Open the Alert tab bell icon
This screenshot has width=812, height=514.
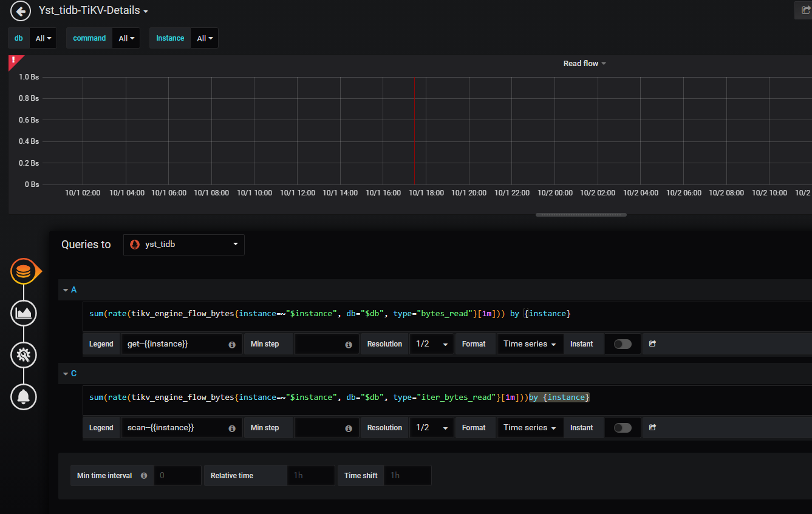pyautogui.click(x=24, y=397)
